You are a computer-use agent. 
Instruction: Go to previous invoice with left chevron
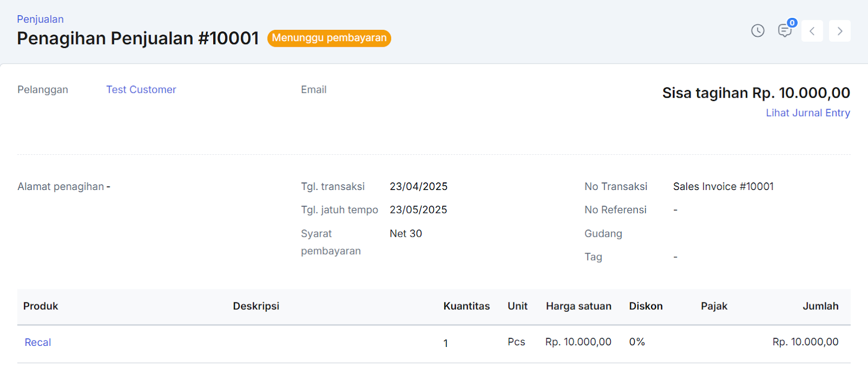(812, 31)
